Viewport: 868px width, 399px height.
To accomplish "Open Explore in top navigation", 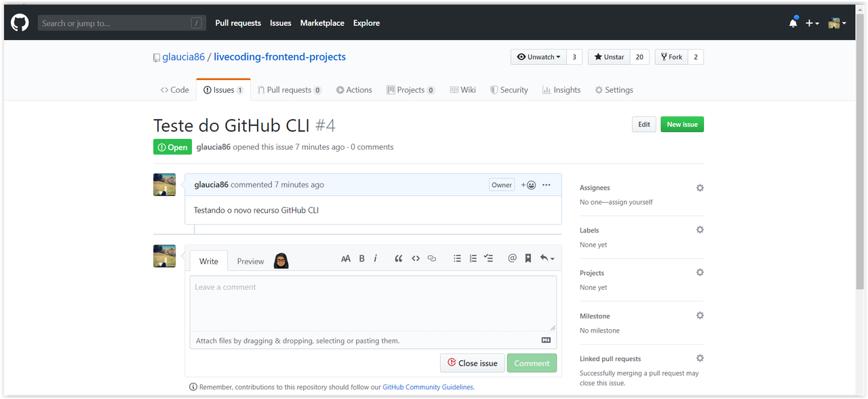I will 366,23.
